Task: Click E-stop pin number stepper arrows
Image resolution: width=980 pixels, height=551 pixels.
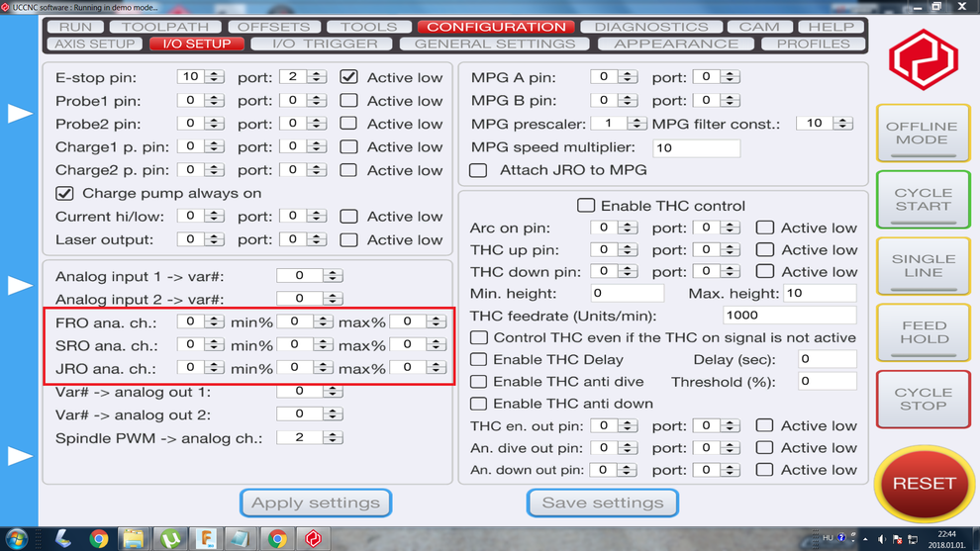Action: [215, 76]
